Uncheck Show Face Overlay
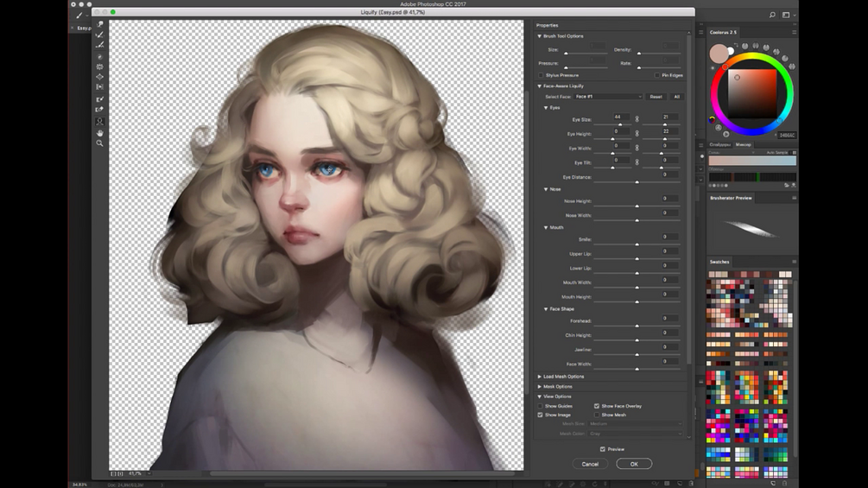The width and height of the screenshot is (868, 488). (x=597, y=406)
